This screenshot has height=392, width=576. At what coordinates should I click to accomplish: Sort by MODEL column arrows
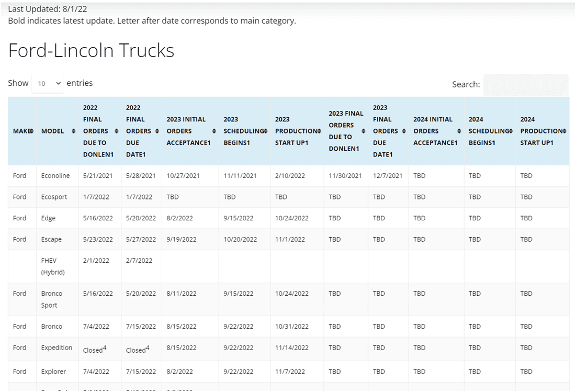click(73, 131)
